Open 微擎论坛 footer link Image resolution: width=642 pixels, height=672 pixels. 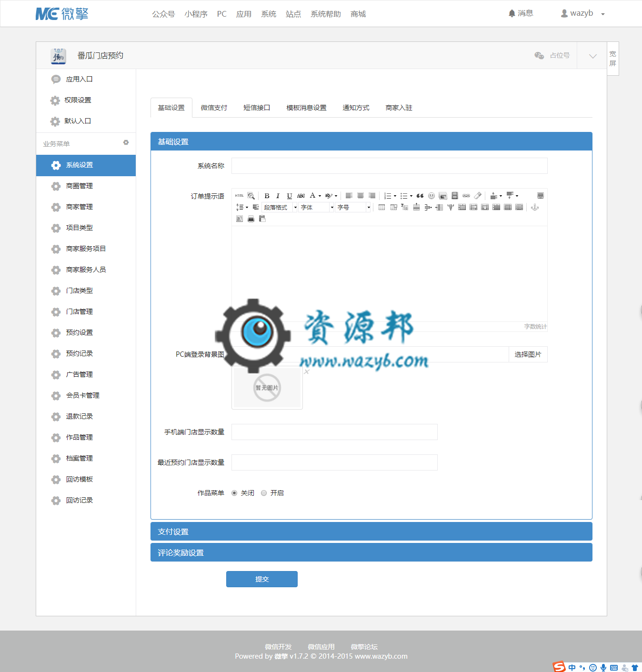tap(364, 647)
